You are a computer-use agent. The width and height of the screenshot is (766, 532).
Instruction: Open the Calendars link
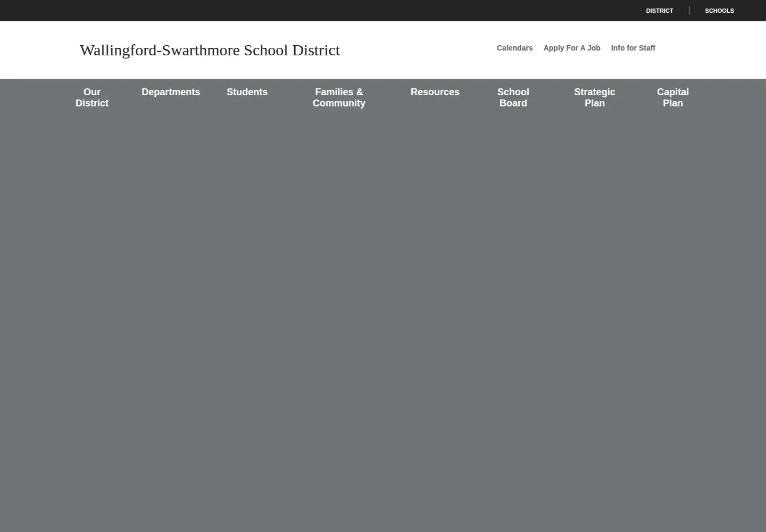[514, 48]
